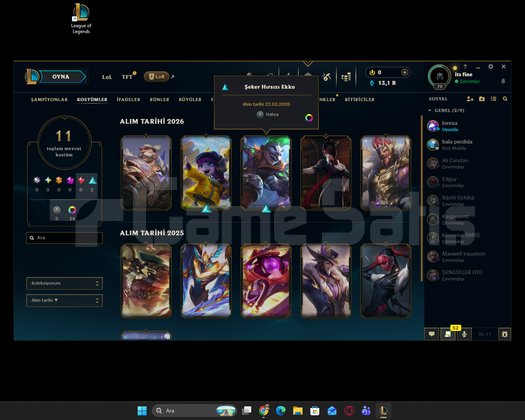Toggle the purple Epic tier gem filter

pyautogui.click(x=70, y=180)
